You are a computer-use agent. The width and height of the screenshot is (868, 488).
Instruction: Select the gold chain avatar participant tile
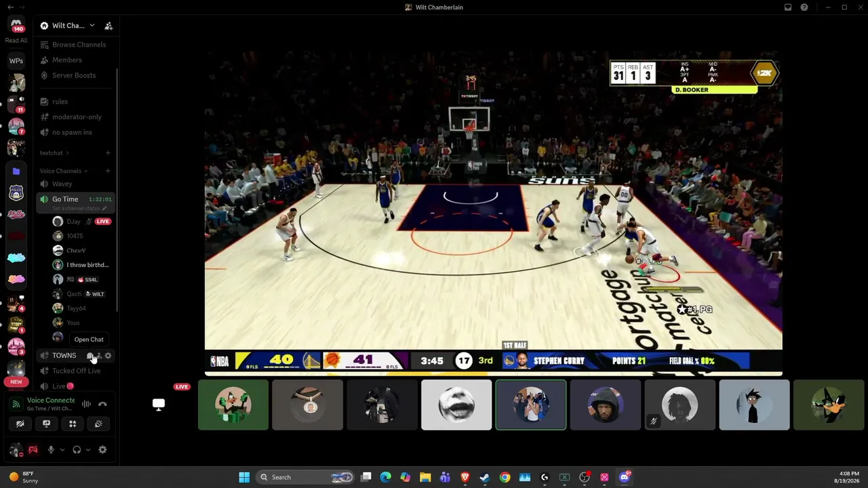click(x=308, y=405)
